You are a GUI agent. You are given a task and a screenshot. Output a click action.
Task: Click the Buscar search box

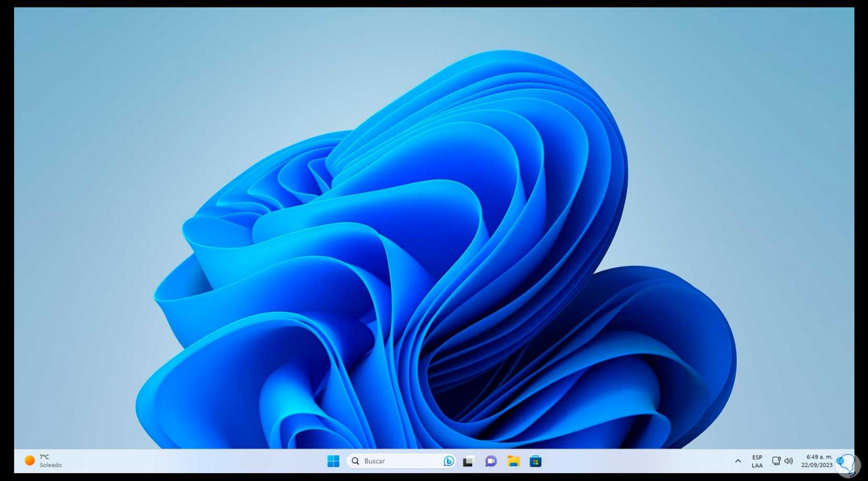(401, 461)
